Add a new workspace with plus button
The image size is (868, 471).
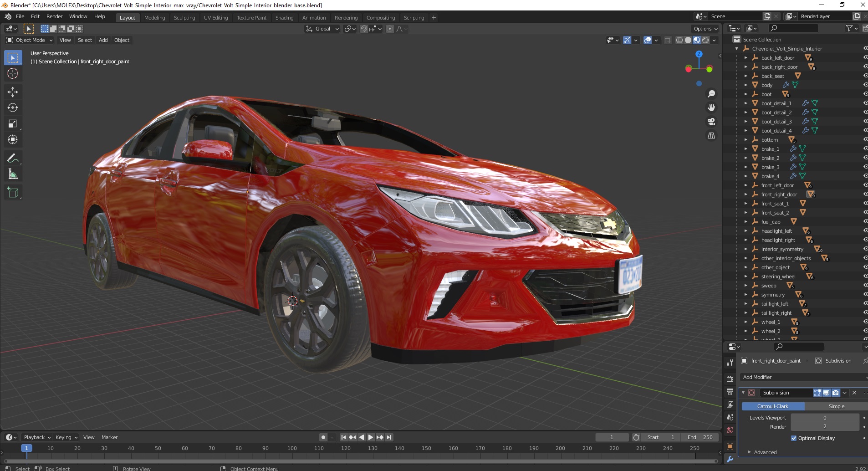[434, 18]
